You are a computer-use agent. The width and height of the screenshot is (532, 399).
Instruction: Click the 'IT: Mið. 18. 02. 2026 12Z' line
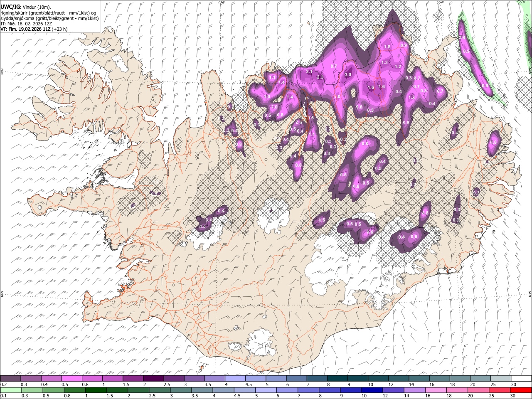tap(26, 24)
